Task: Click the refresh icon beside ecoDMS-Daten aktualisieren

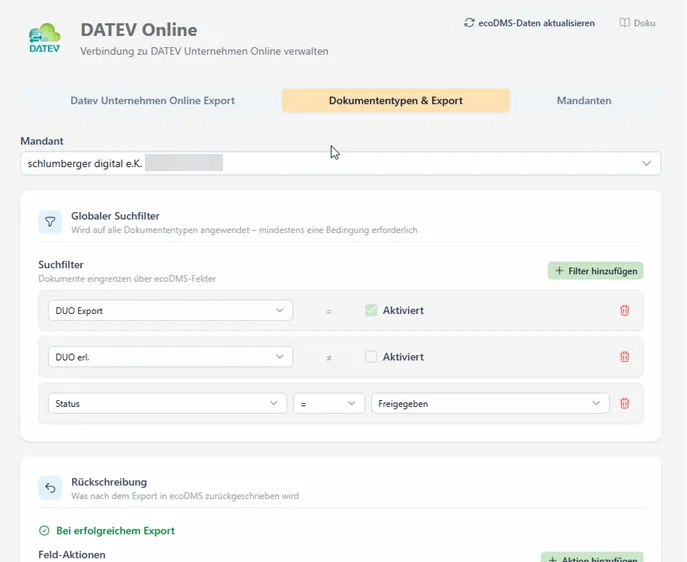Action: (469, 23)
